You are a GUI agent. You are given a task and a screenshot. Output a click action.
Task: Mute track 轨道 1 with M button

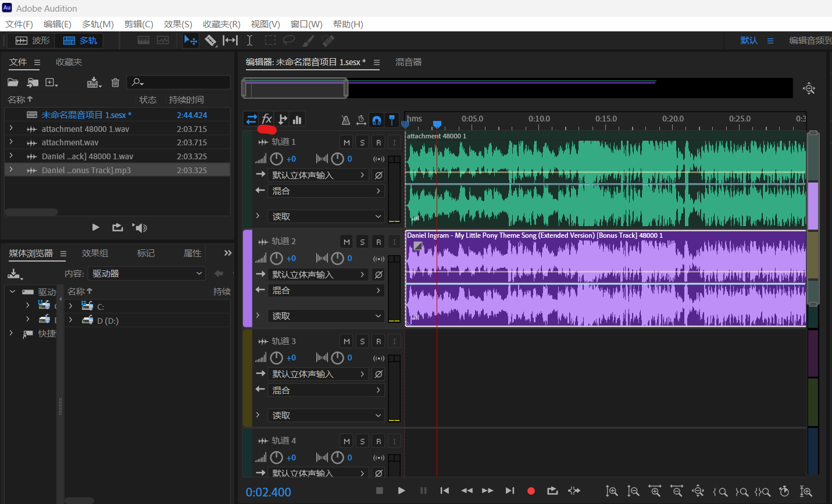pyautogui.click(x=347, y=142)
